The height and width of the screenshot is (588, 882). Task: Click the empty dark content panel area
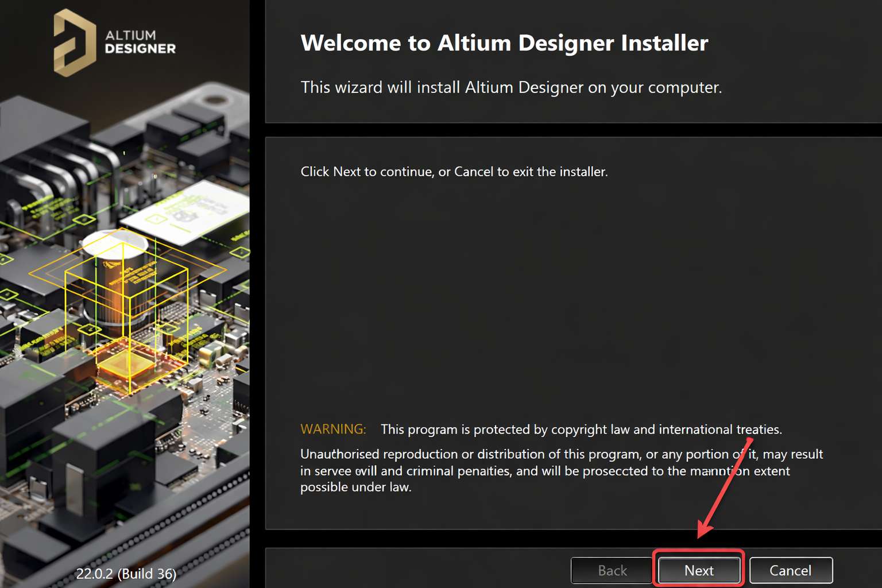[573, 299]
